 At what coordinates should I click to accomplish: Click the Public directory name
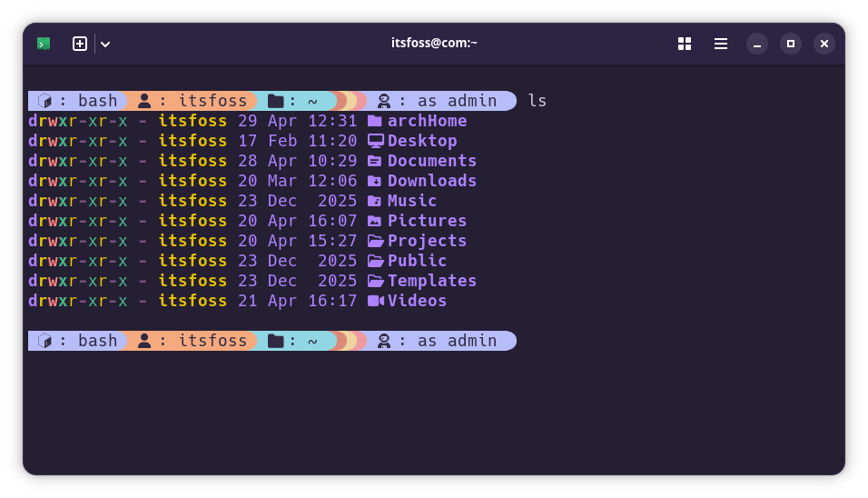coord(417,261)
